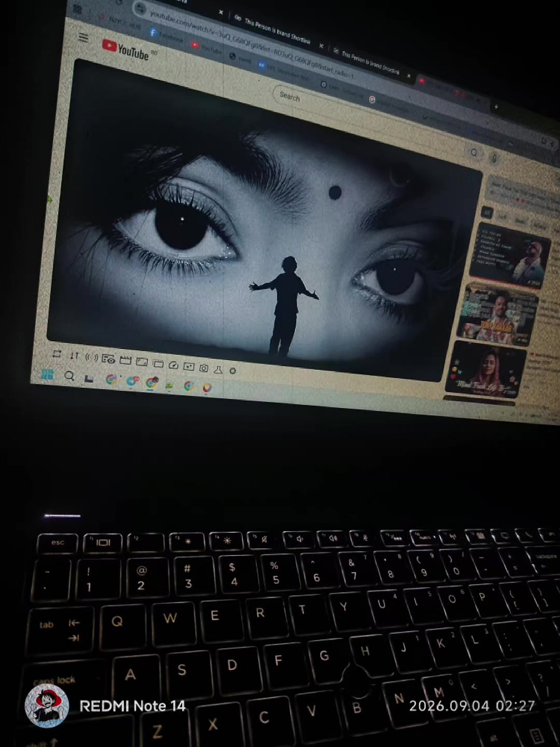Screen dimensions: 560x747
Task: Open the 'Mind Fresh' recommended video thumbnail
Action: pos(486,369)
